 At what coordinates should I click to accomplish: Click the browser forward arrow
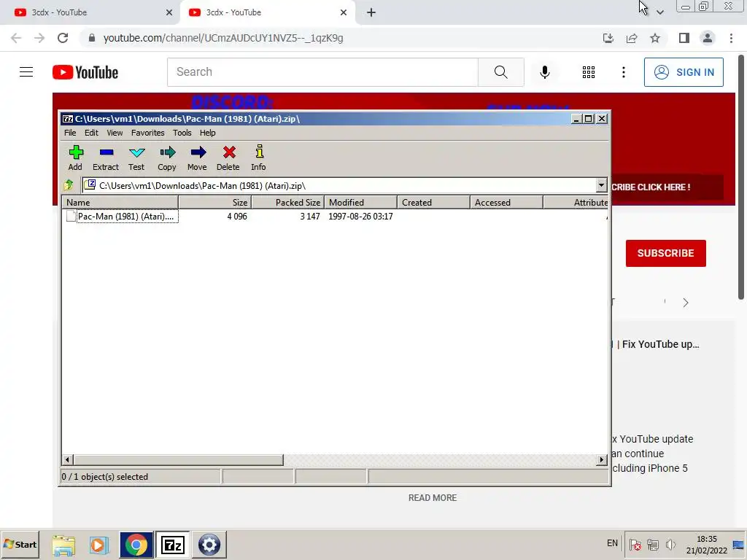click(x=39, y=38)
